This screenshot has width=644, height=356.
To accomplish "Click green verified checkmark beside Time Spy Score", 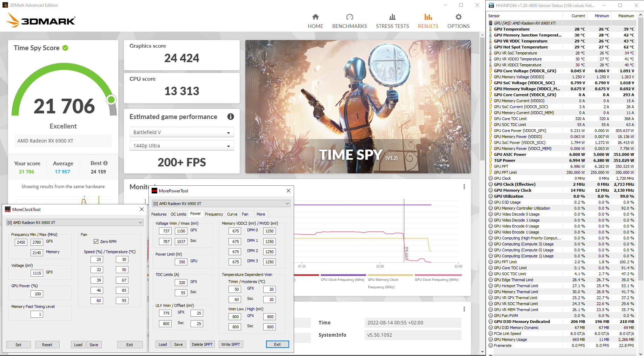I will coord(65,48).
